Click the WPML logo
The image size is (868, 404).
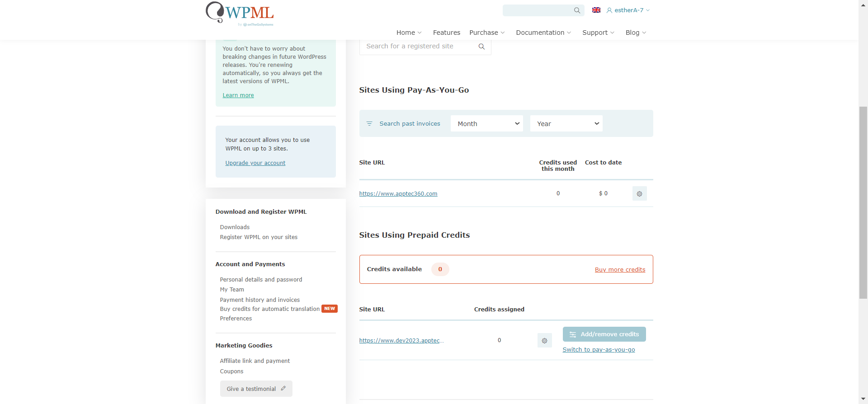(x=240, y=14)
